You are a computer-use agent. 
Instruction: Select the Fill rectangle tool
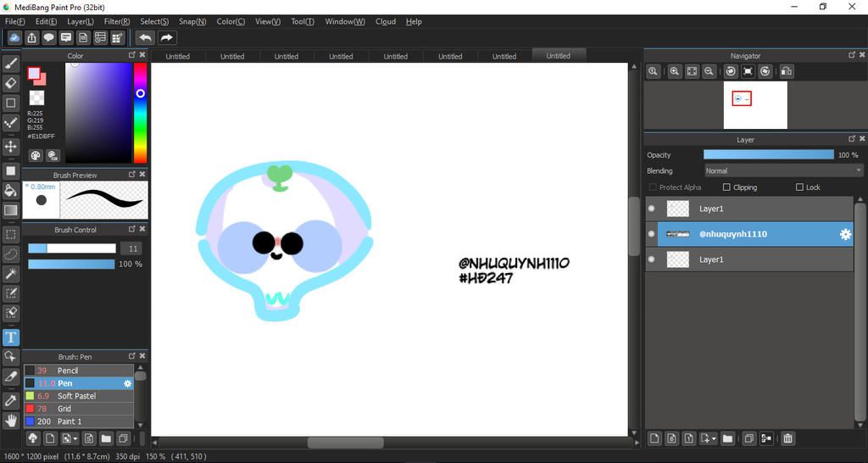(10, 170)
